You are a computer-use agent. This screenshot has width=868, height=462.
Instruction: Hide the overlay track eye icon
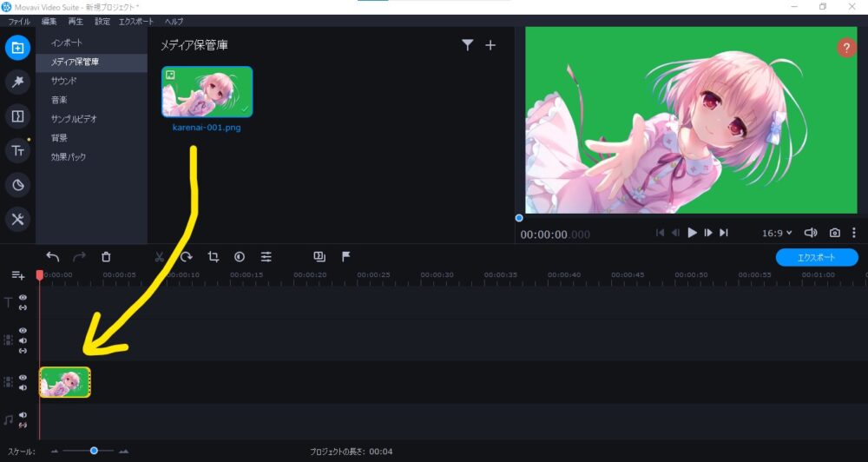coord(23,331)
